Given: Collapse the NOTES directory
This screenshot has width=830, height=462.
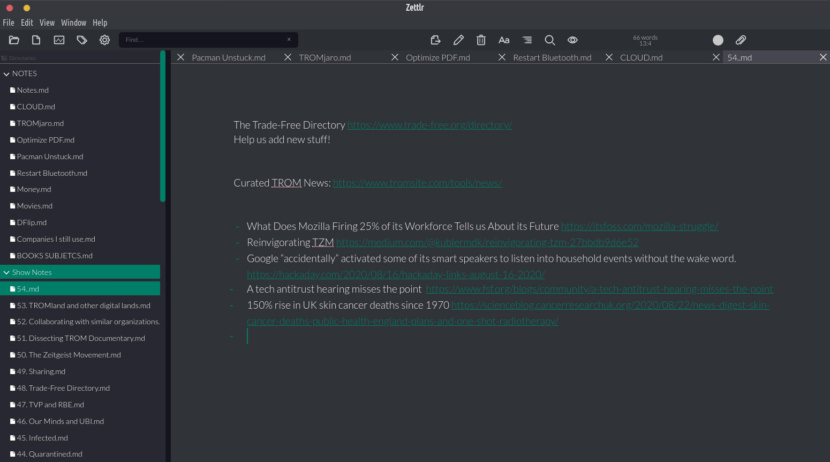Looking at the screenshot, I should pyautogui.click(x=7, y=73).
